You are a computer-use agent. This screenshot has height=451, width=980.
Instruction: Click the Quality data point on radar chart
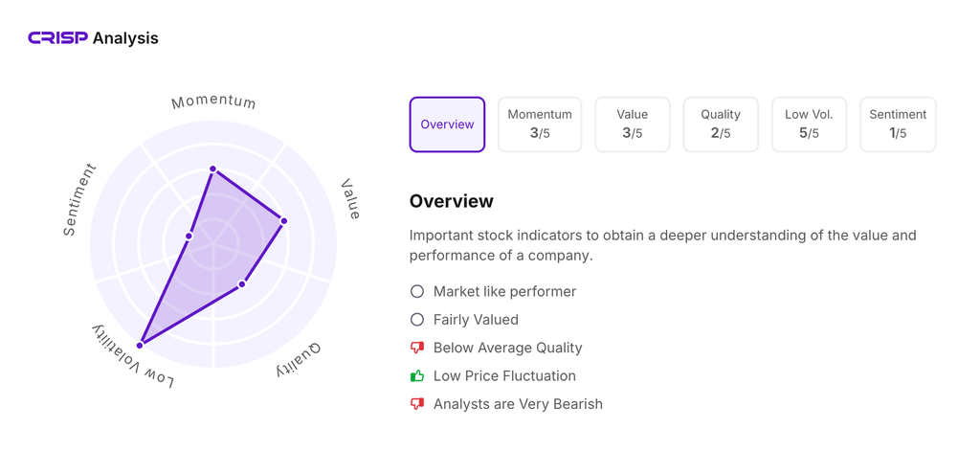[242, 284]
